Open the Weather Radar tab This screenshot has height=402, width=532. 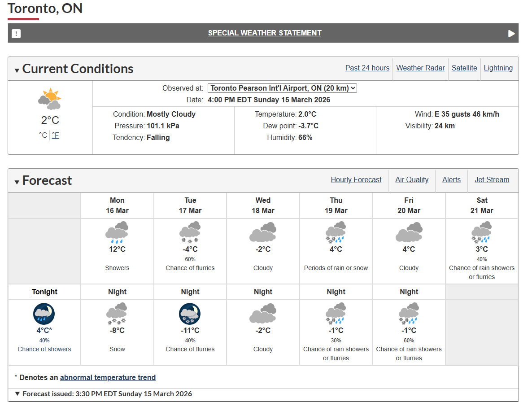(x=420, y=68)
